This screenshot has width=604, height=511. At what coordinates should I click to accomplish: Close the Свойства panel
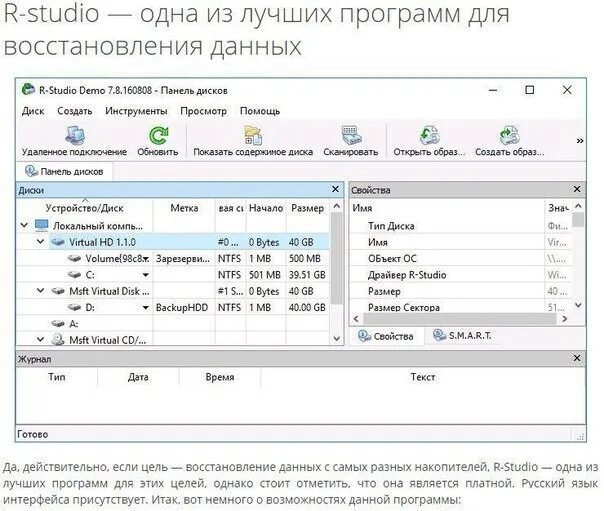(x=577, y=189)
